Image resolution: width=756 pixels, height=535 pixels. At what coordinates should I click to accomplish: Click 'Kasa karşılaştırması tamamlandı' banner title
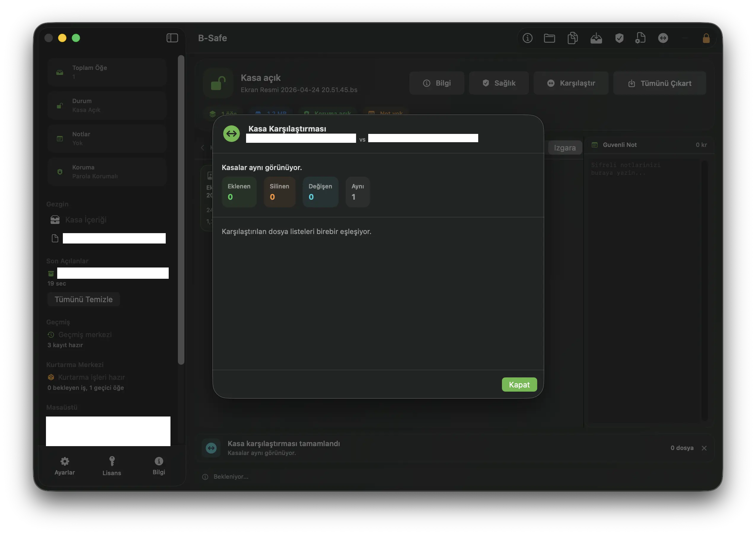tap(284, 444)
